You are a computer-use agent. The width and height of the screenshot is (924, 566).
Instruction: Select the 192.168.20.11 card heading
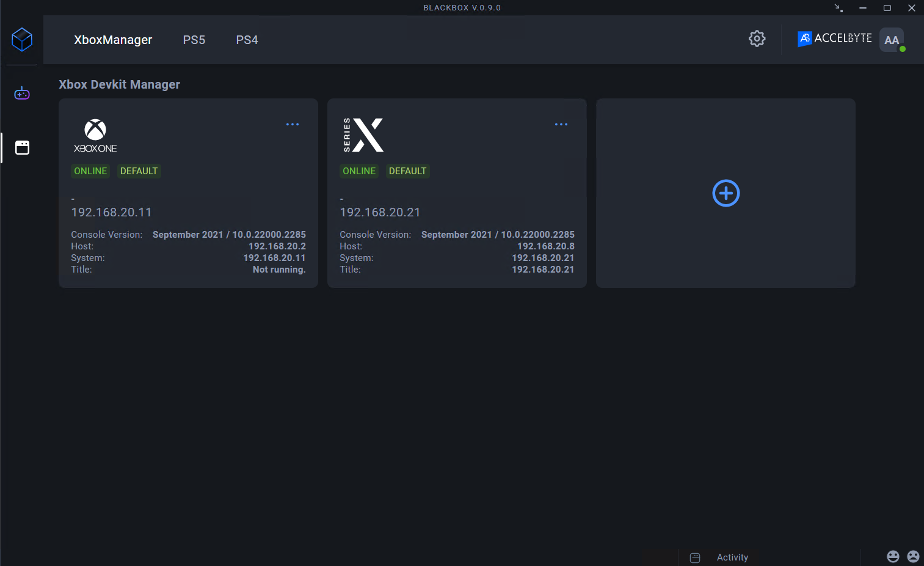click(111, 212)
